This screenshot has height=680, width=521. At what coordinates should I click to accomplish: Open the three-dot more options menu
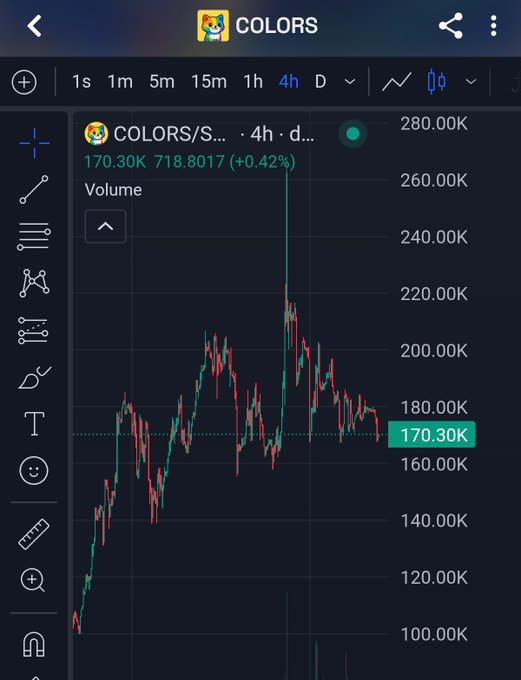(x=493, y=26)
